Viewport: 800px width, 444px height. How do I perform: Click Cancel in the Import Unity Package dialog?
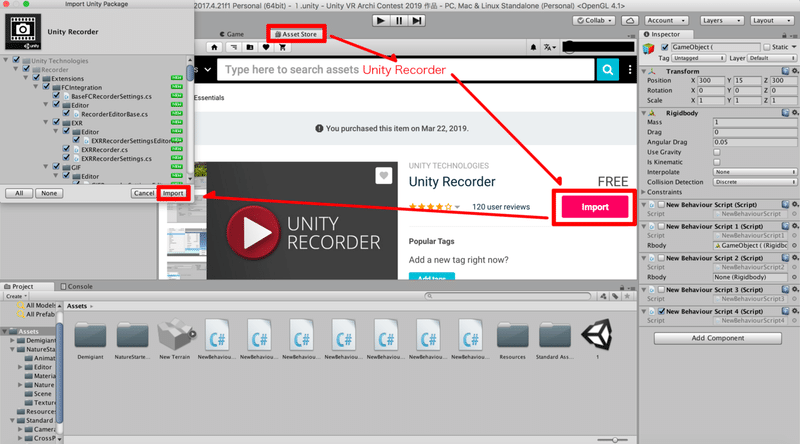tap(143, 193)
